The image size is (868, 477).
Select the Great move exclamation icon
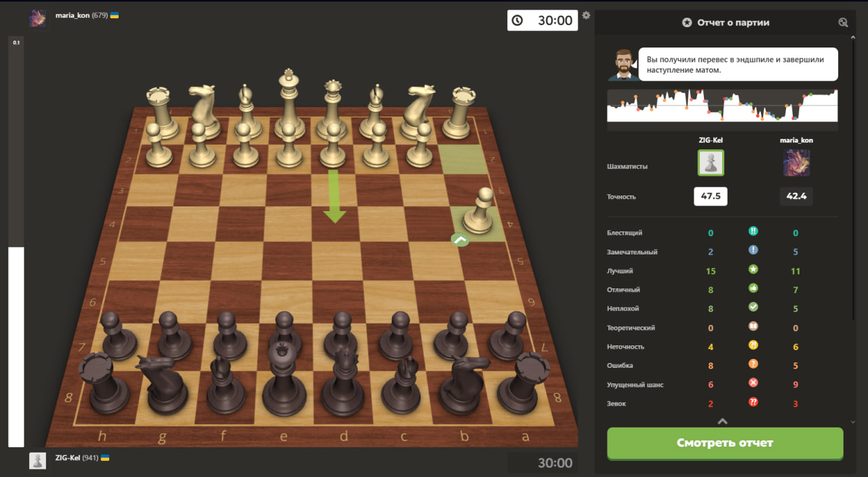[x=753, y=251]
